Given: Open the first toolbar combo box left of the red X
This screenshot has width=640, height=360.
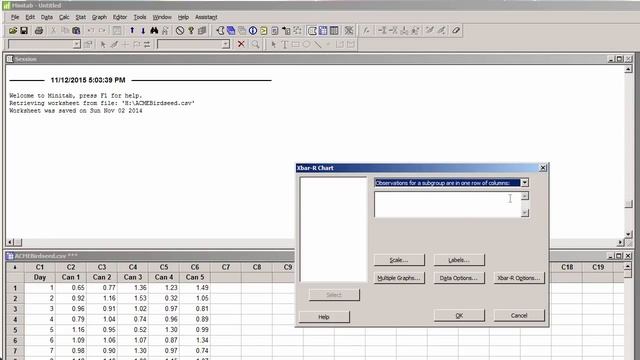Looking at the screenshot, I should pos(76,44).
